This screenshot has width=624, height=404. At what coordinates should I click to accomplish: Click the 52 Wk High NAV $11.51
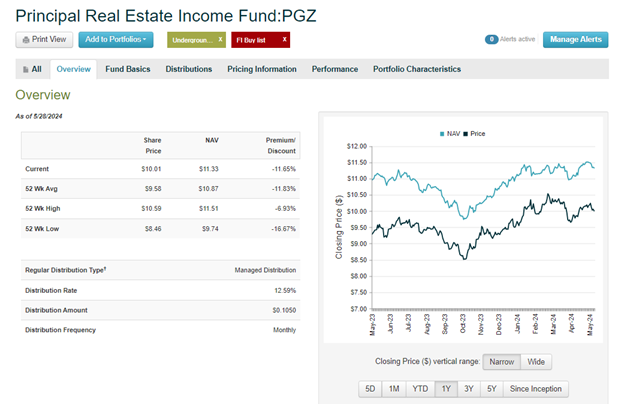(x=209, y=209)
